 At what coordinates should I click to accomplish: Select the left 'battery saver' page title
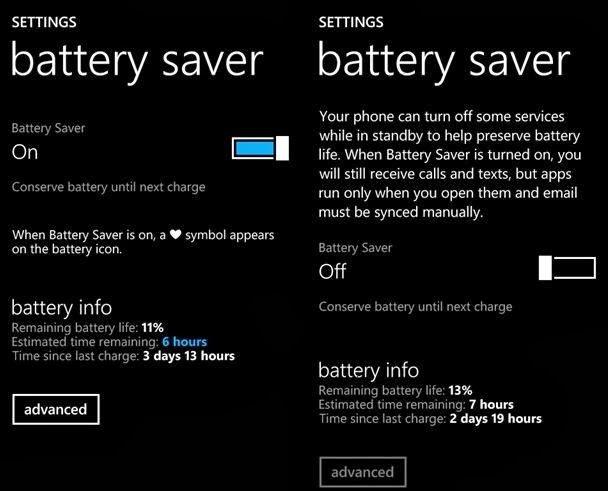click(137, 62)
